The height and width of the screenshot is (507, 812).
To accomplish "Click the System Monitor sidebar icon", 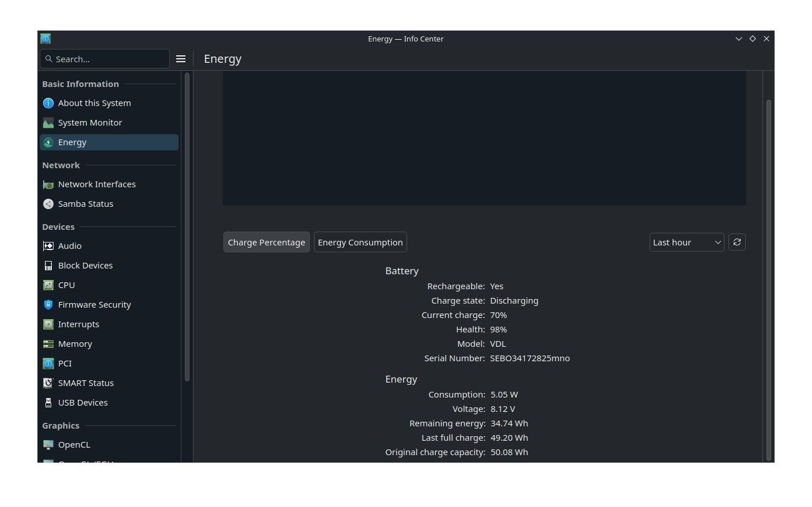I will [48, 123].
